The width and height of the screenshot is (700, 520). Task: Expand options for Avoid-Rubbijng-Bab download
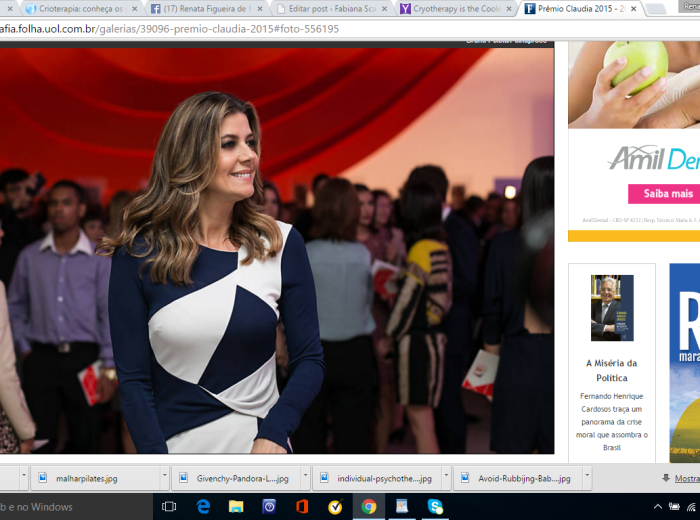coord(587,475)
